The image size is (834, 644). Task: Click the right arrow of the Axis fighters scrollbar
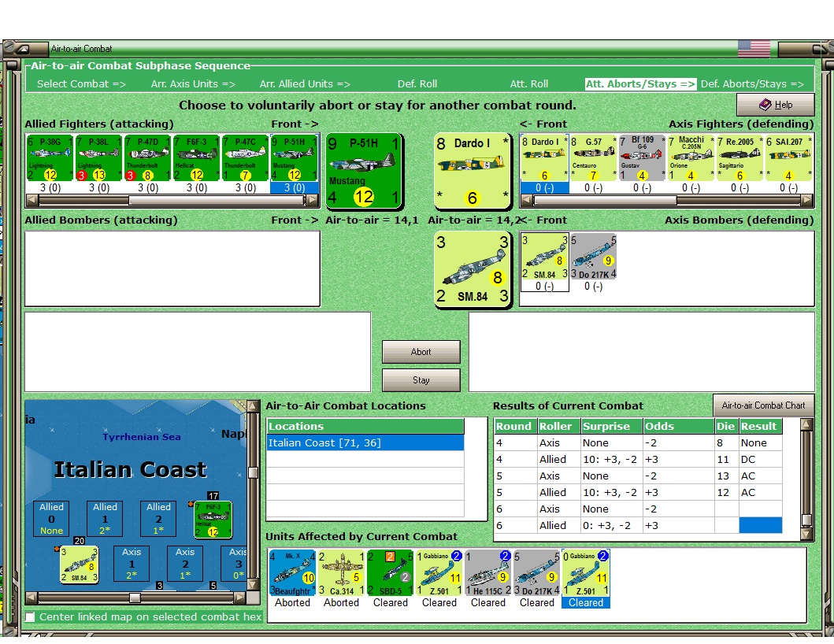807,201
